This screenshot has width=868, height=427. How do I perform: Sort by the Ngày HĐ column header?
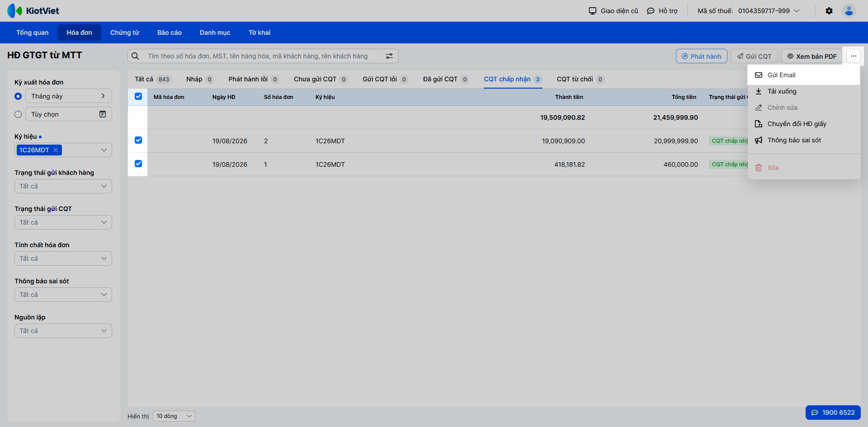224,97
